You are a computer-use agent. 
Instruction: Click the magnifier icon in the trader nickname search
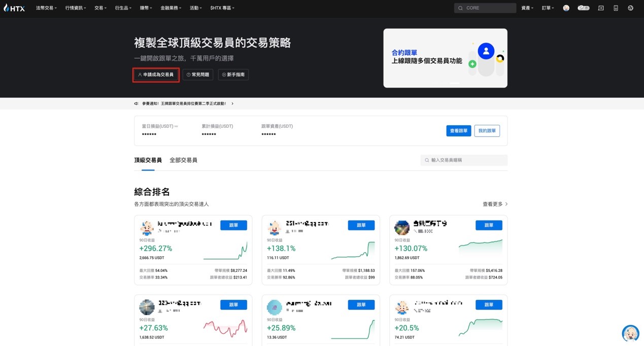427,160
